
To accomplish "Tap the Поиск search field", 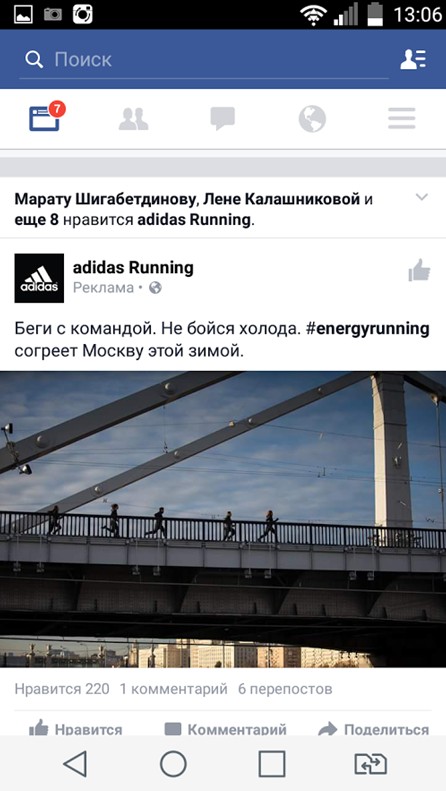I will [204, 60].
